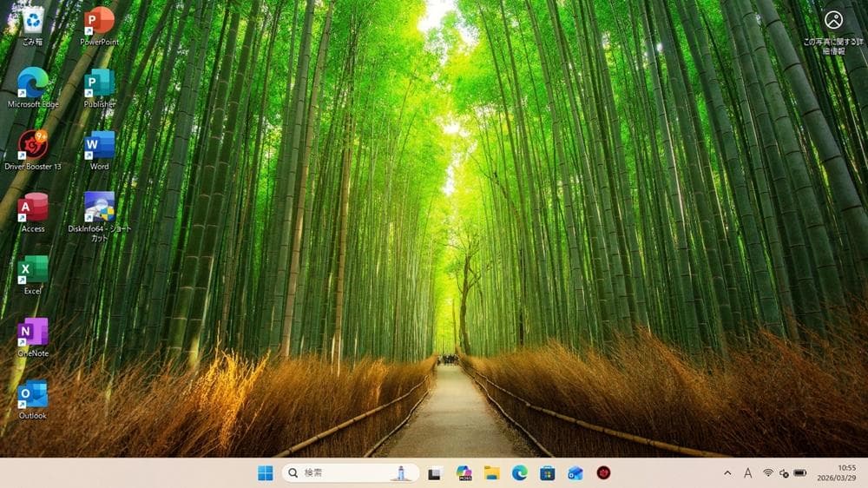Switch the IME input mode indicator A
The height and width of the screenshot is (488, 868).
click(748, 473)
